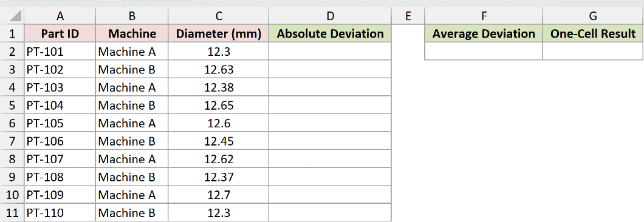Select row 1 header
This screenshot has height=222, width=644.
(12, 33)
